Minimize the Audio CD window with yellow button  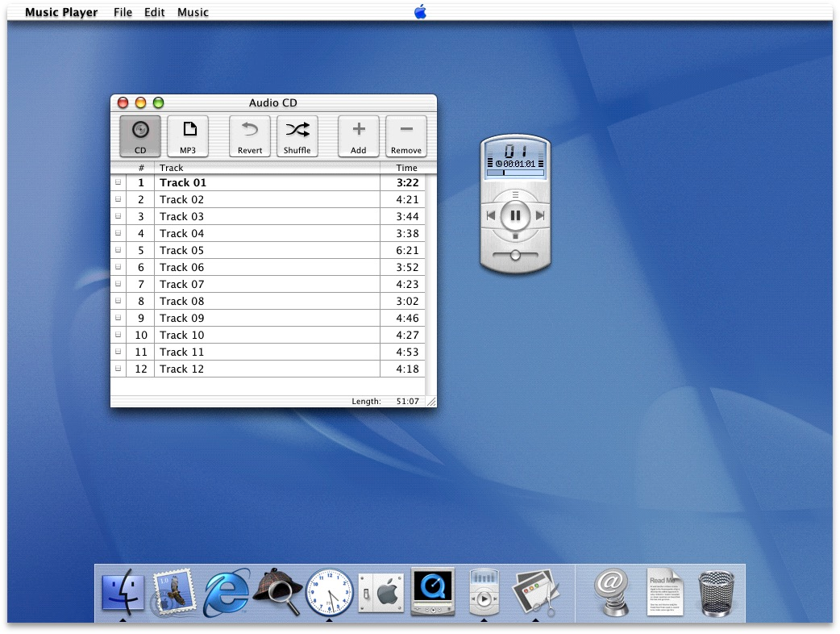click(x=140, y=102)
